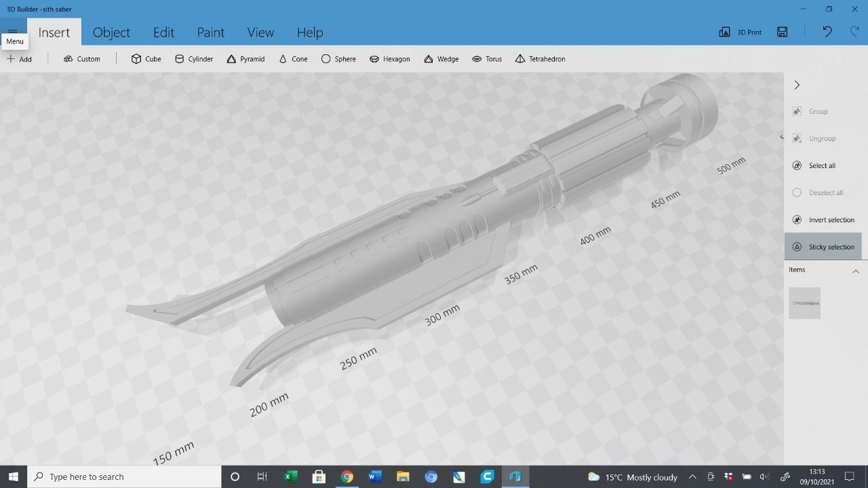
Task: Open the Help tab
Action: pos(310,32)
